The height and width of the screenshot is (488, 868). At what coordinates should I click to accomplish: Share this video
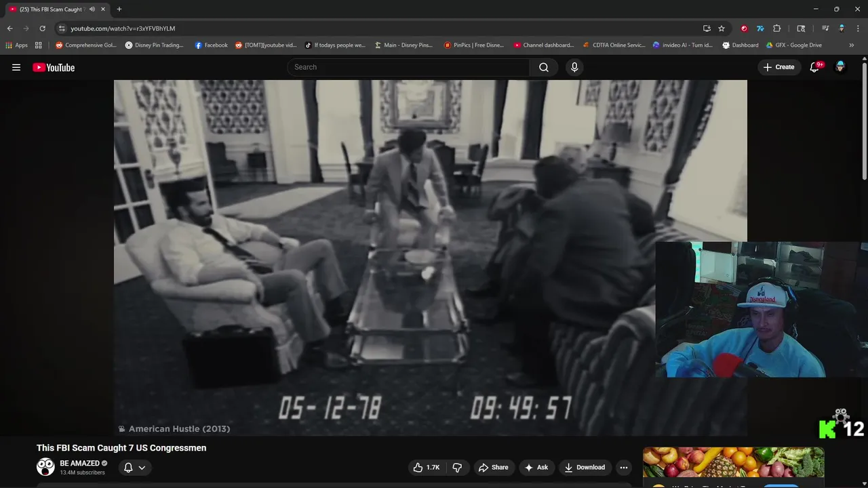[493, 467]
